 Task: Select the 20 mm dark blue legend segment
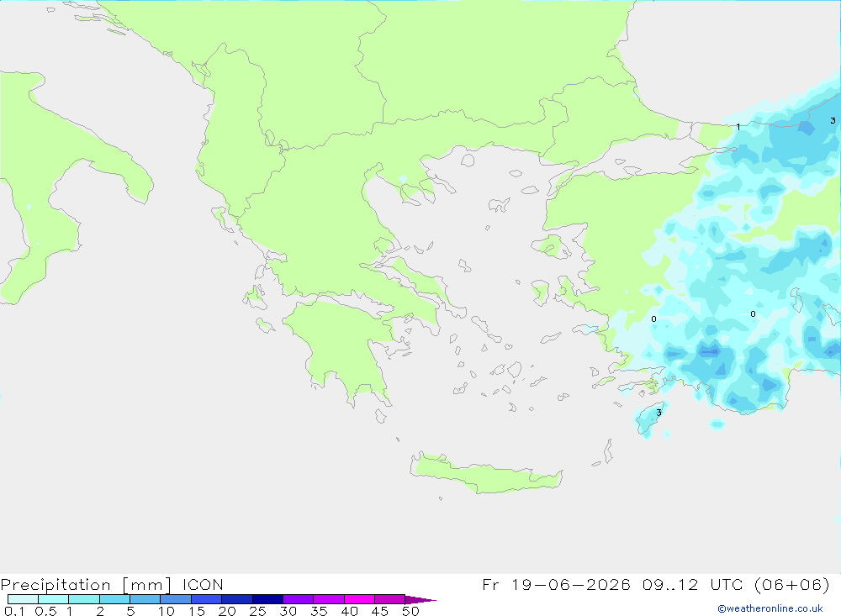(x=237, y=599)
